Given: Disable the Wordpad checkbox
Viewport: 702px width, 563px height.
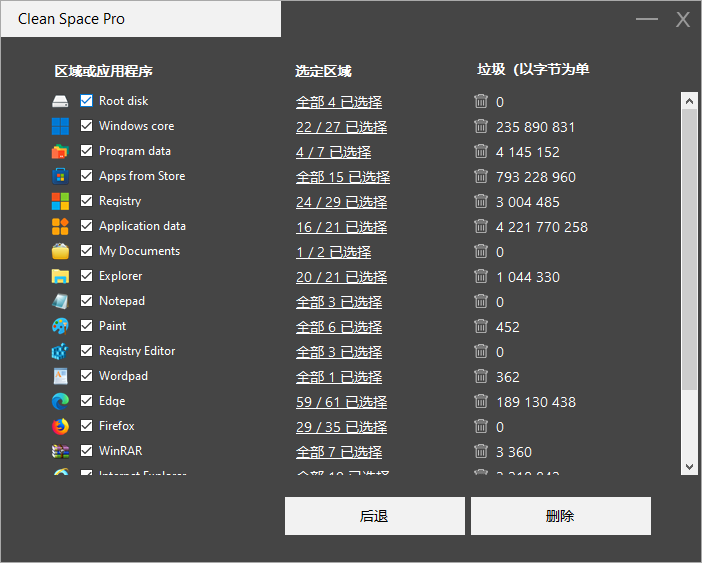Looking at the screenshot, I should tap(87, 376).
